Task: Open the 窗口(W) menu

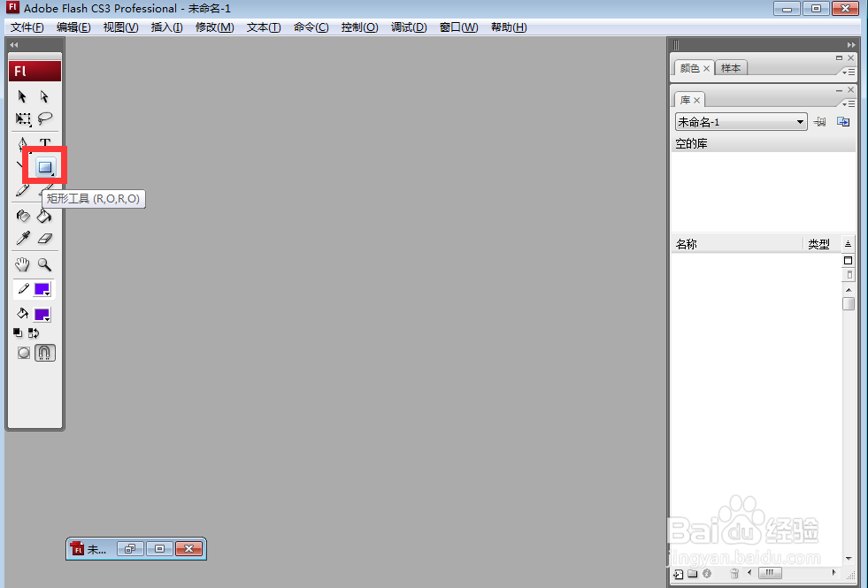Action: point(458,27)
